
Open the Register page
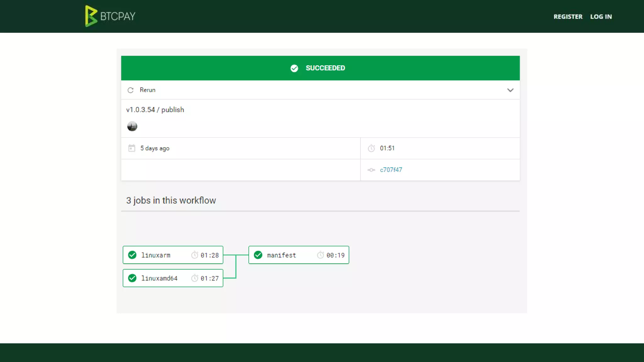pos(568,17)
